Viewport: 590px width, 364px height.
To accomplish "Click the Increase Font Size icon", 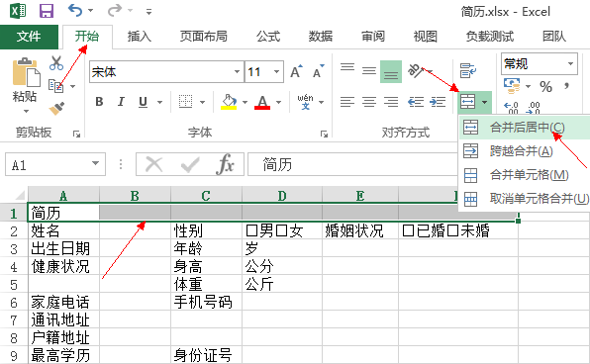I will [x=296, y=71].
